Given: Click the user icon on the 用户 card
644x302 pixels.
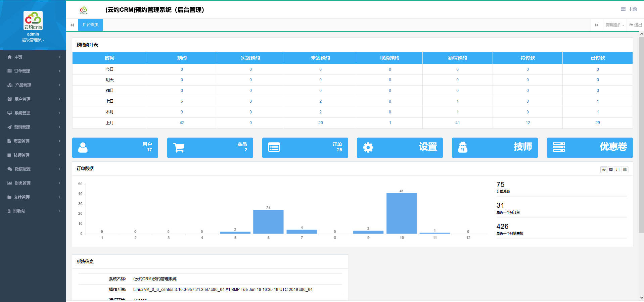Looking at the screenshot, I should pyautogui.click(x=83, y=148).
